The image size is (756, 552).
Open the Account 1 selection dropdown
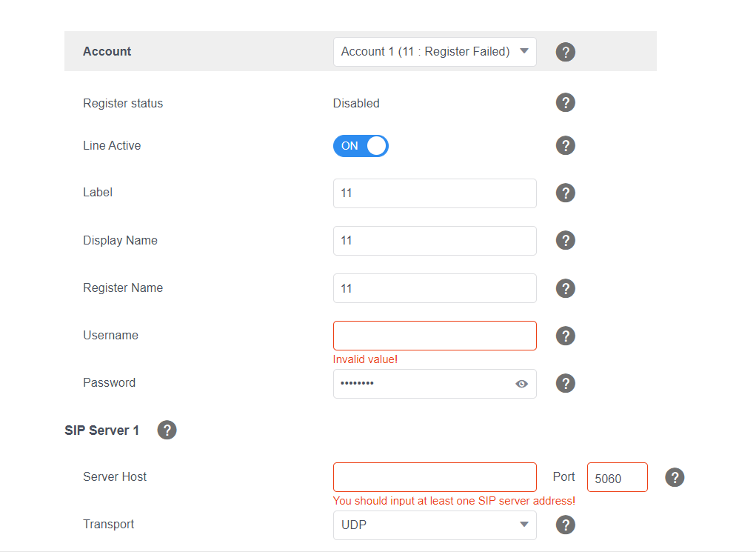pyautogui.click(x=434, y=52)
